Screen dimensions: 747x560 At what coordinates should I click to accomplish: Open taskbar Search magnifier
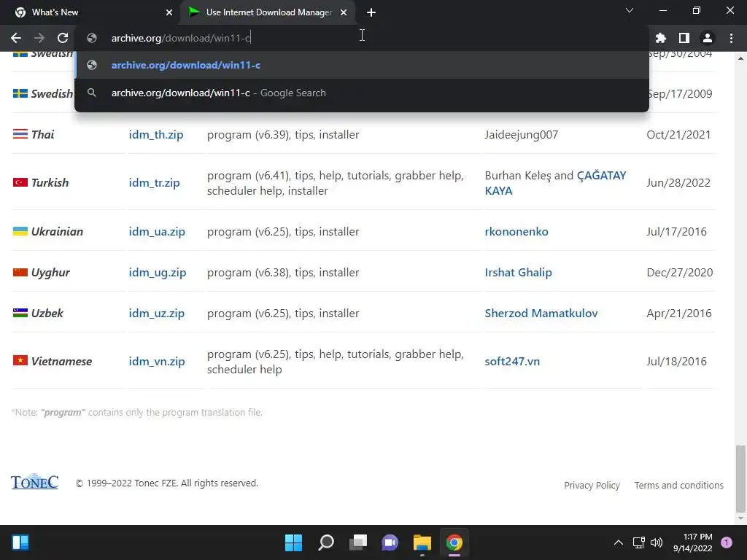pyautogui.click(x=326, y=542)
